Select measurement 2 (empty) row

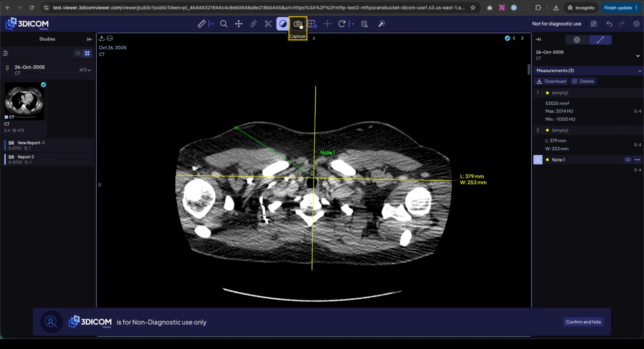(588, 130)
